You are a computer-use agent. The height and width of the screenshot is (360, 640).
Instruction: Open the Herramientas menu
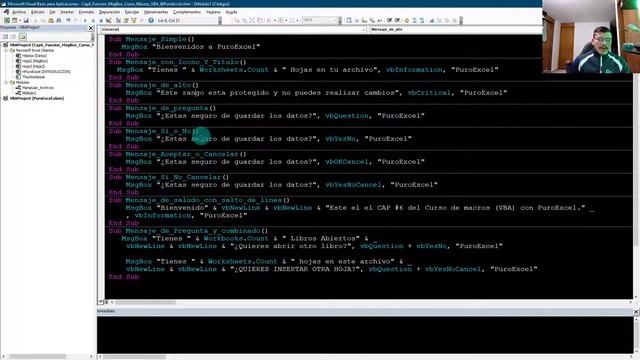click(156, 12)
